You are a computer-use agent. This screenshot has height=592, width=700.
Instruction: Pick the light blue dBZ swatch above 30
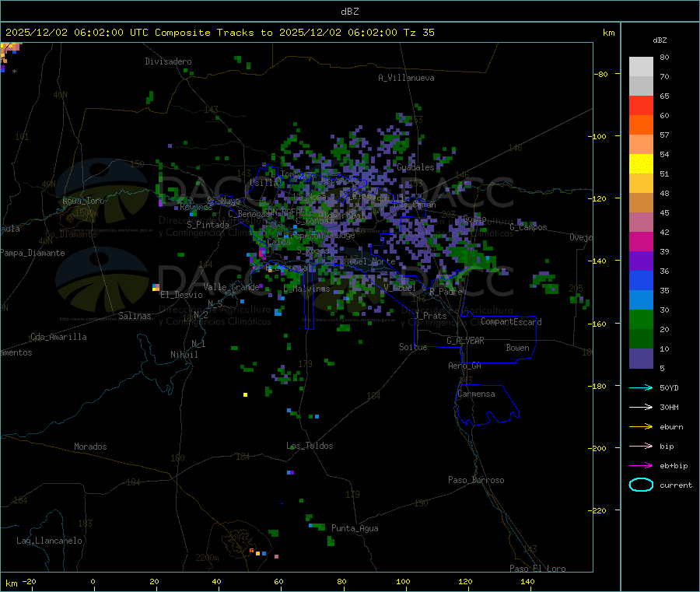(x=641, y=300)
